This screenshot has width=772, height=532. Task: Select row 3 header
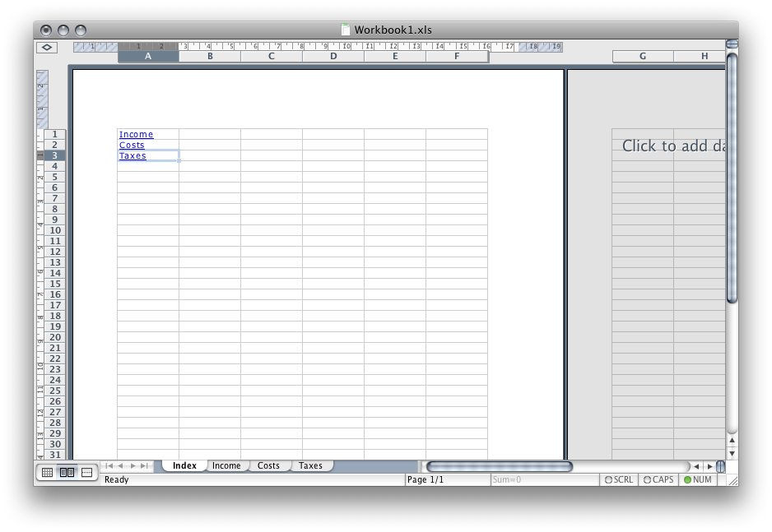(54, 156)
